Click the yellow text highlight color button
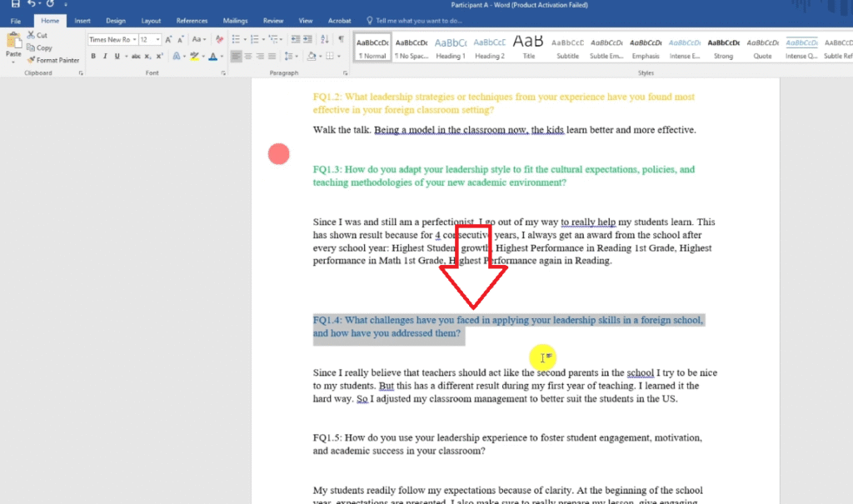This screenshot has width=853, height=504. [193, 57]
